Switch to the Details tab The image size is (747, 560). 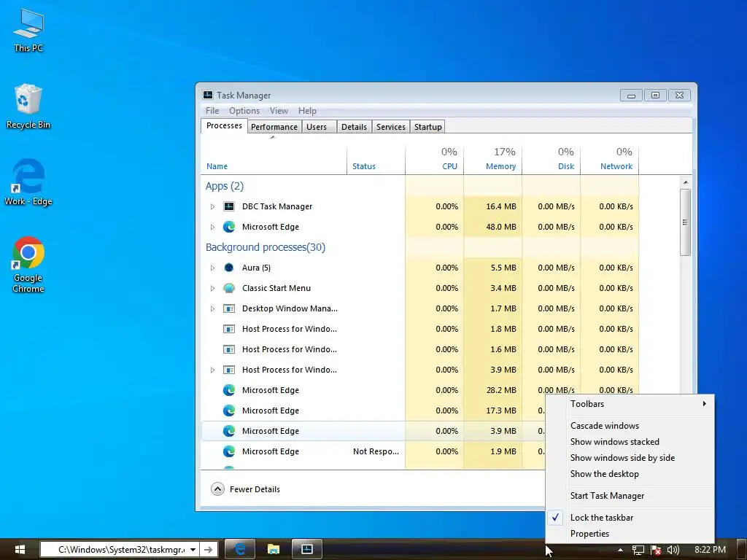[354, 127]
